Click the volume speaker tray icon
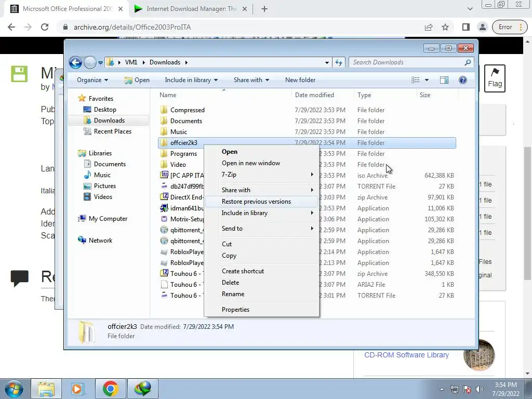This screenshot has height=399, width=532. click(480, 390)
